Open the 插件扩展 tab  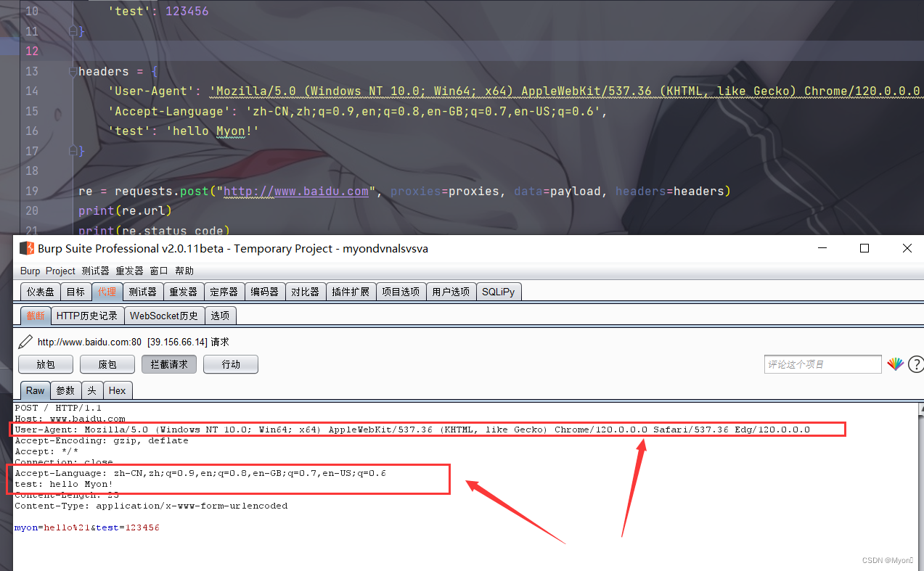351,292
